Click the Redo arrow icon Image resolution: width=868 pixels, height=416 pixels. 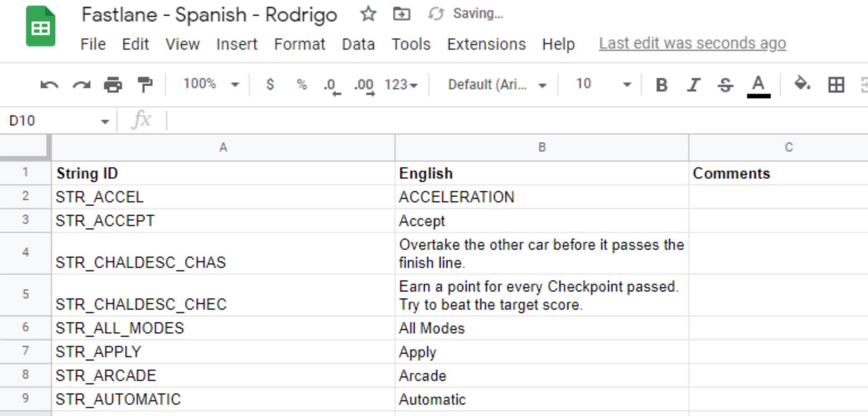coord(81,85)
